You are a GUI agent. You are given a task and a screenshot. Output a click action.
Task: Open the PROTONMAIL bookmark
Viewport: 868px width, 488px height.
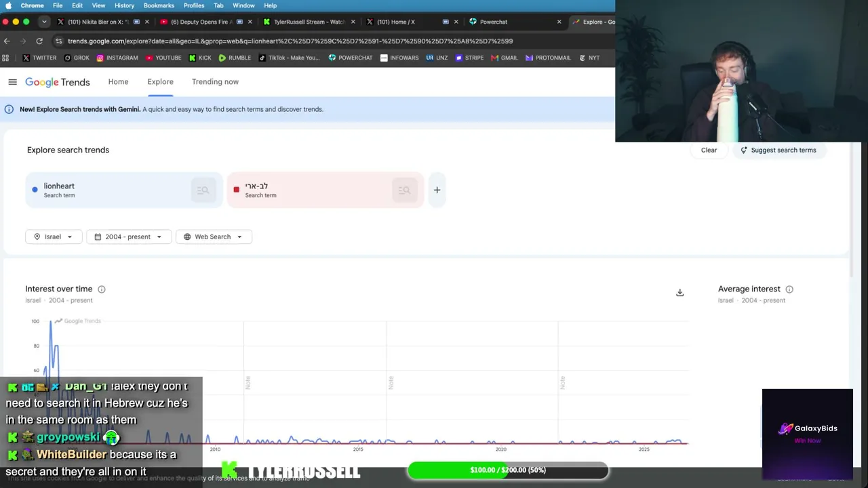(x=548, y=58)
